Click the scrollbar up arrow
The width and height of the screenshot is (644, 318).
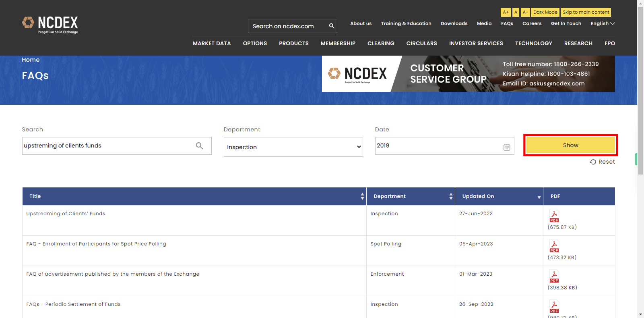(x=641, y=3)
